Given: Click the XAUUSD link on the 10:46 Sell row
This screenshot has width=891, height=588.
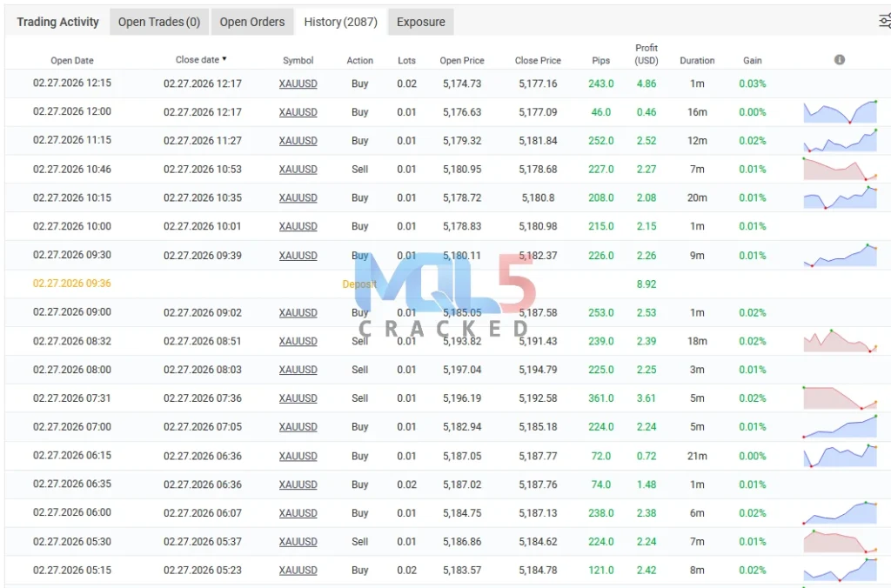Looking at the screenshot, I should 298,169.
